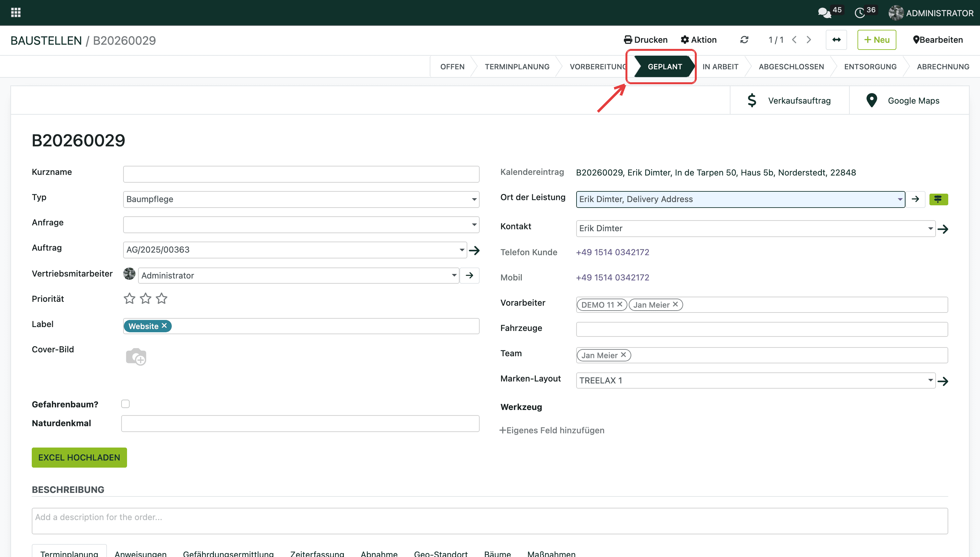Click the Neu button
Screen dimensions: 980x557
[x=877, y=40]
